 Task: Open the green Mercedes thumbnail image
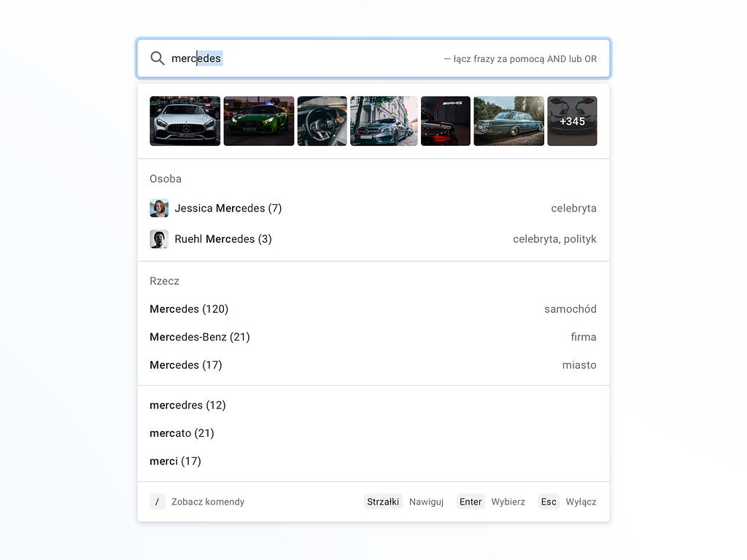(258, 121)
